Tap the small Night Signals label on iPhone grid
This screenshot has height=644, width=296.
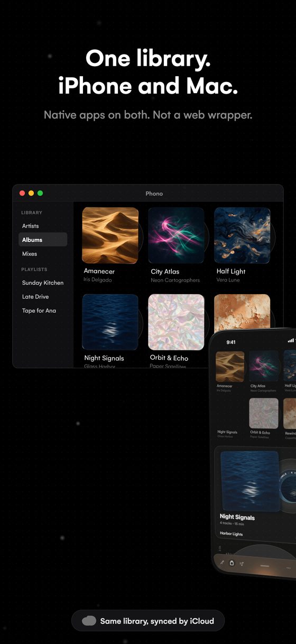227,432
